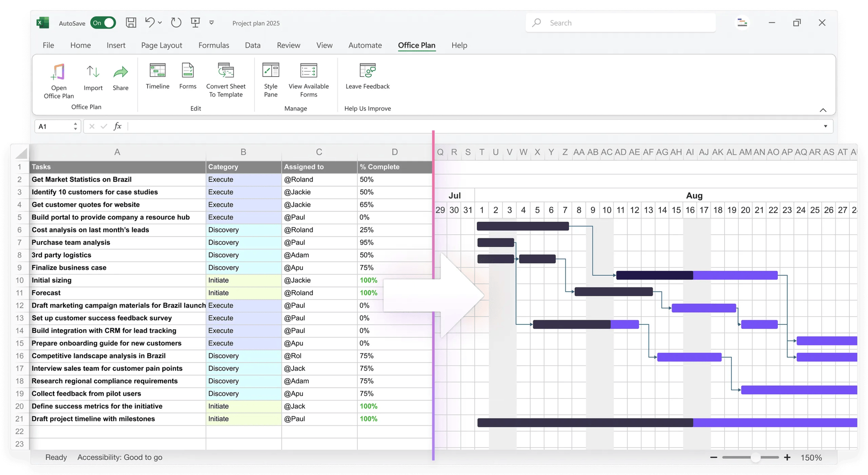868x475 pixels.
Task: Click inside the Search field
Action: pyautogui.click(x=620, y=22)
